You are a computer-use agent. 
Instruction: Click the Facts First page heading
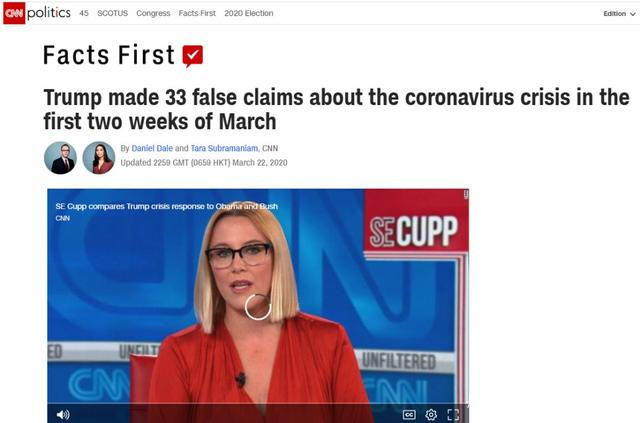pyautogui.click(x=109, y=55)
